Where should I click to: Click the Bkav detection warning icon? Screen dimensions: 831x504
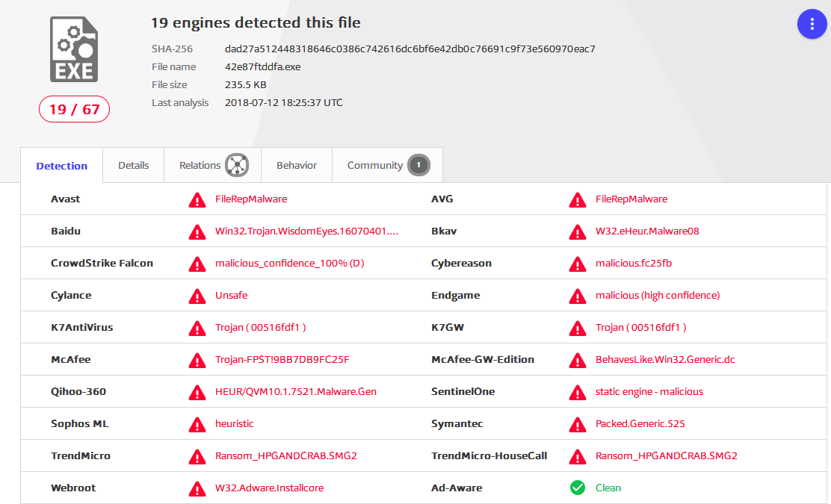click(x=578, y=232)
